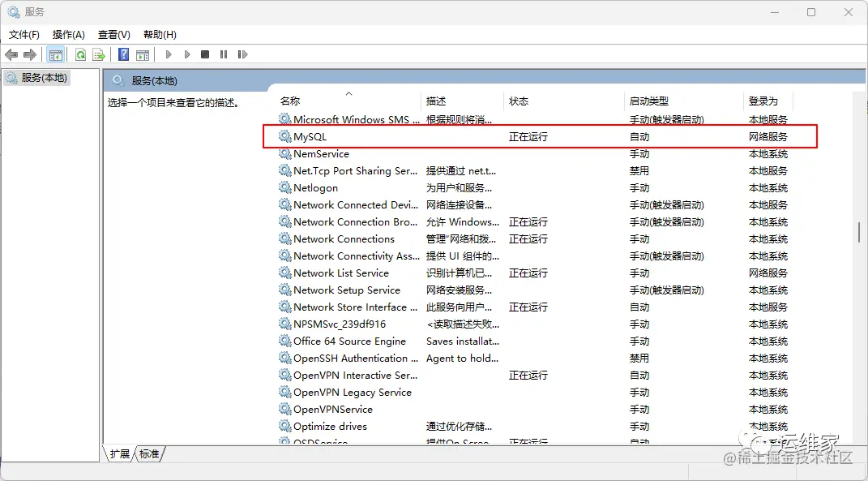Select the Net.Tcp Port Sharing Ser... row name

[x=356, y=170]
